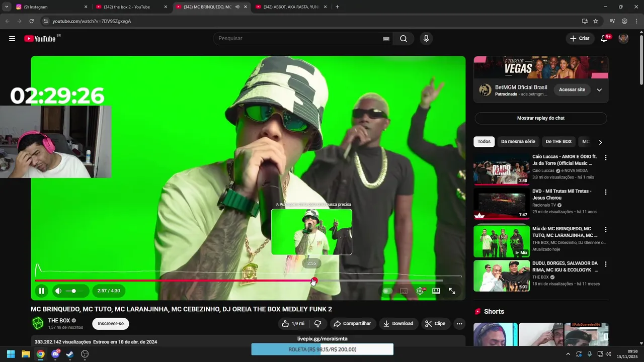Dislike the video
The image size is (644, 362).
[317, 324]
